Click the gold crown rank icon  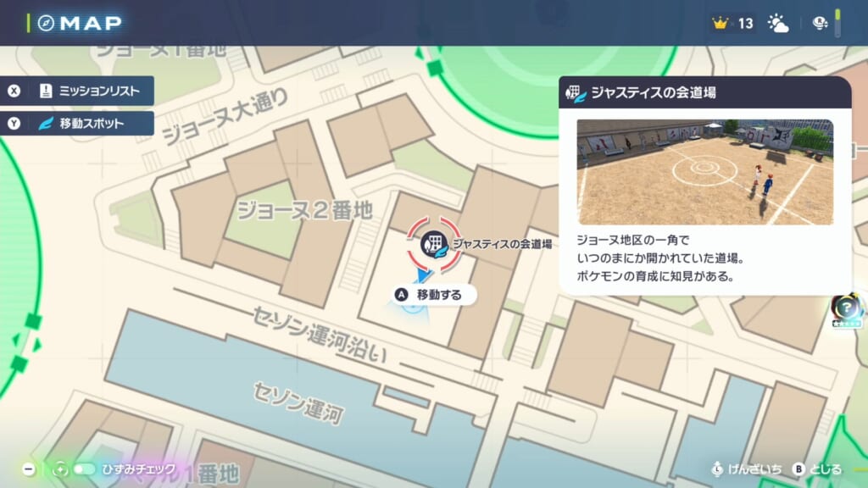point(721,23)
